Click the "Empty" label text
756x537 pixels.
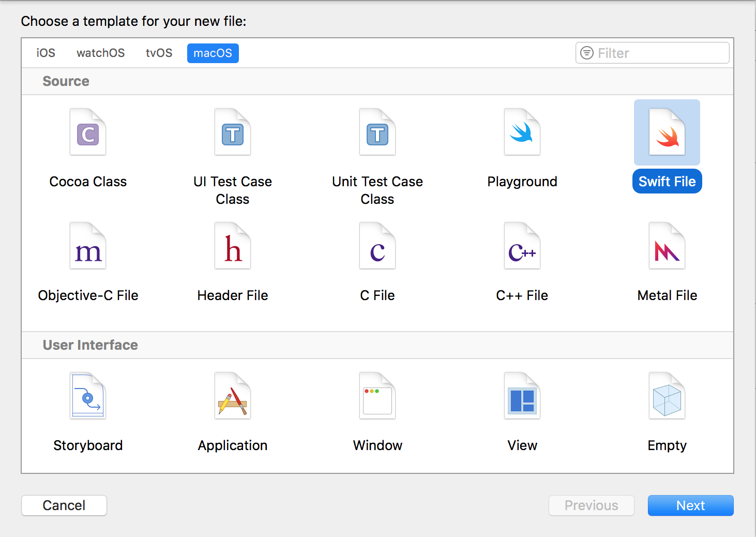point(667,445)
